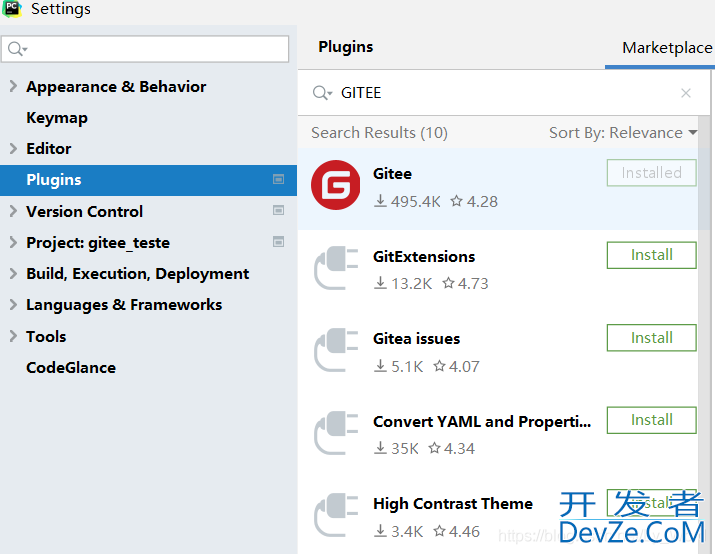Click the GitExtensions plugin plug icon

point(336,268)
